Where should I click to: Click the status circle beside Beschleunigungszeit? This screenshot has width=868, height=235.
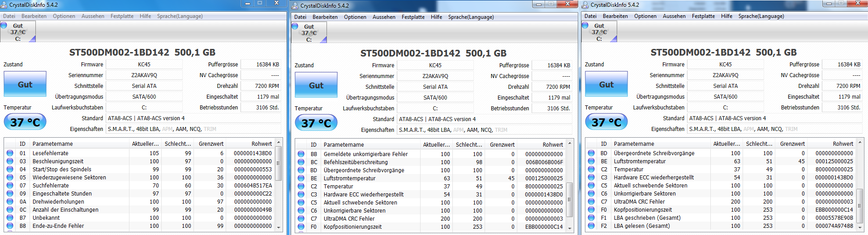pos(10,161)
